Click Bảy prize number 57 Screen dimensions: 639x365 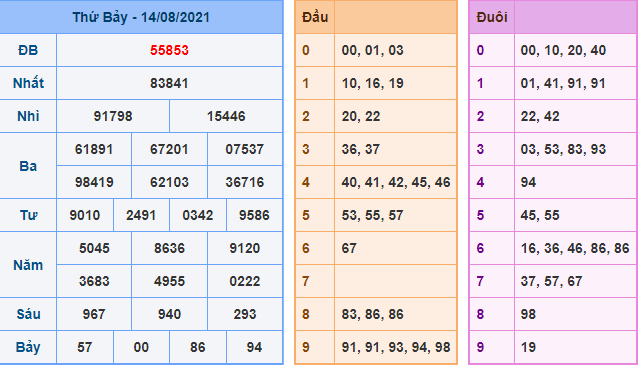[84, 347]
